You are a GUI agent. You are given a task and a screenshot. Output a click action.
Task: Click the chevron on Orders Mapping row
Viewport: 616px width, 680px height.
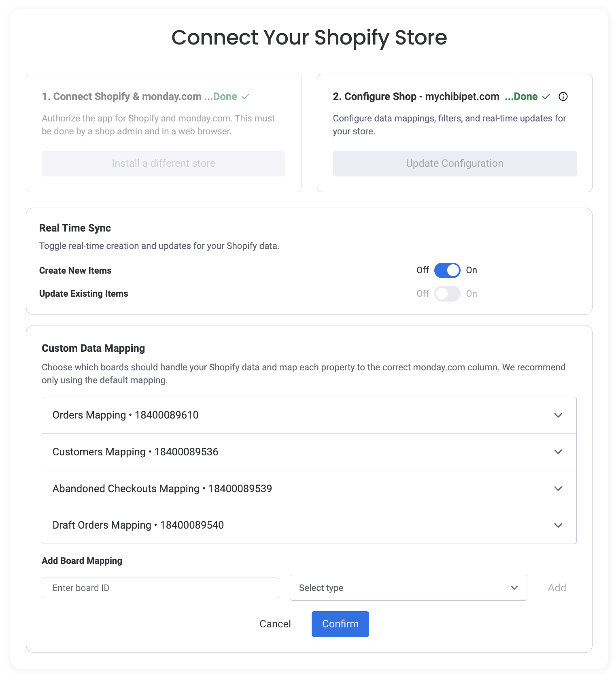point(558,415)
